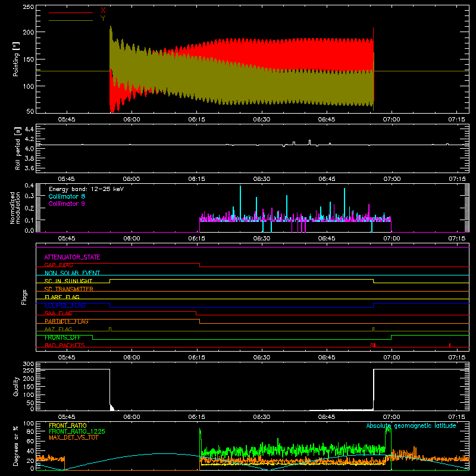Click the ECLIPSE_FLAG label
Image resolution: width=476 pixels, height=476 pixels.
click(65, 305)
